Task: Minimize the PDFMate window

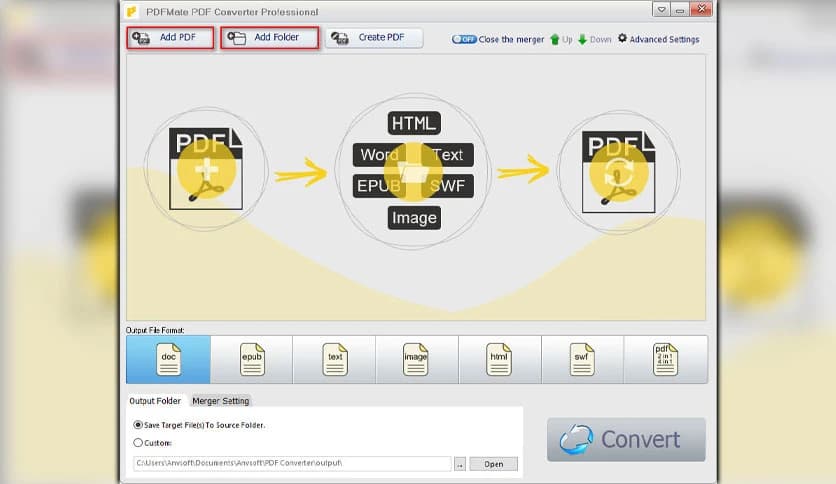Action: pos(680,10)
